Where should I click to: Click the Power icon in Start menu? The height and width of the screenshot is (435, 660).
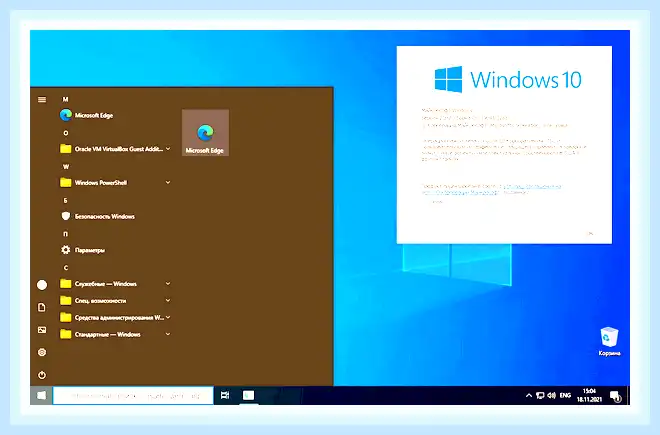click(x=42, y=375)
